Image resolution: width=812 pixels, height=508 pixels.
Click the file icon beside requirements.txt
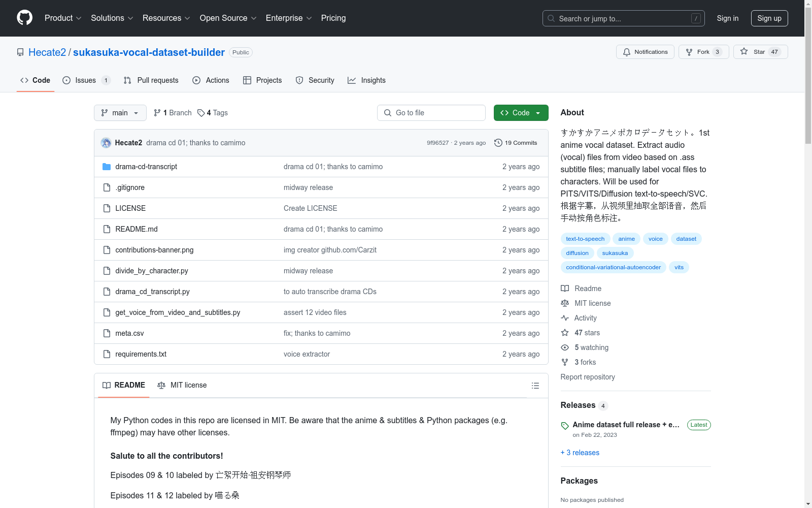click(x=107, y=354)
